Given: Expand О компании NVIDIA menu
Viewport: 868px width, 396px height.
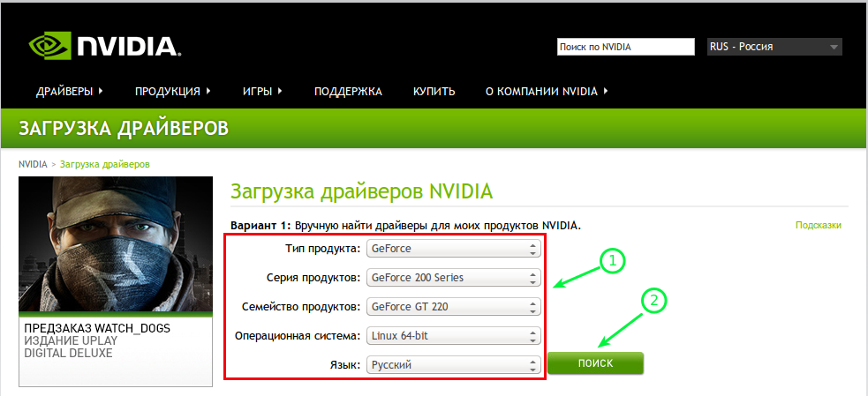Looking at the screenshot, I should click(547, 91).
